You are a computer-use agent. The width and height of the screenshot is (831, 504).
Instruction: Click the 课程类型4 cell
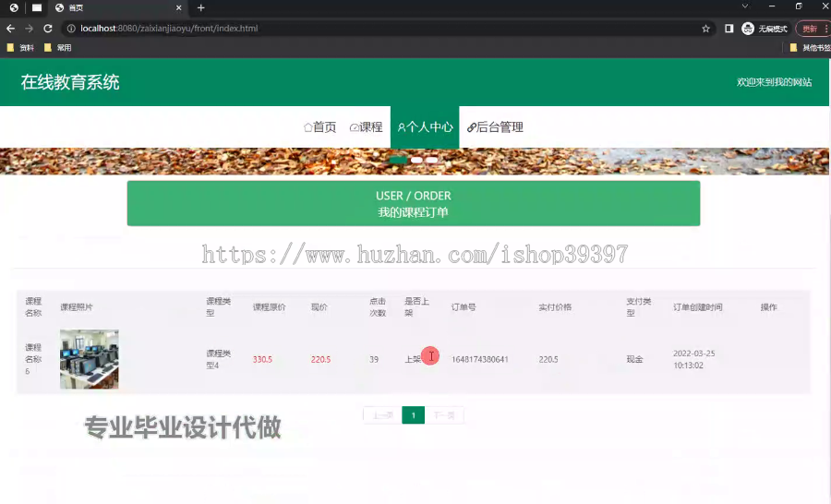pos(218,359)
